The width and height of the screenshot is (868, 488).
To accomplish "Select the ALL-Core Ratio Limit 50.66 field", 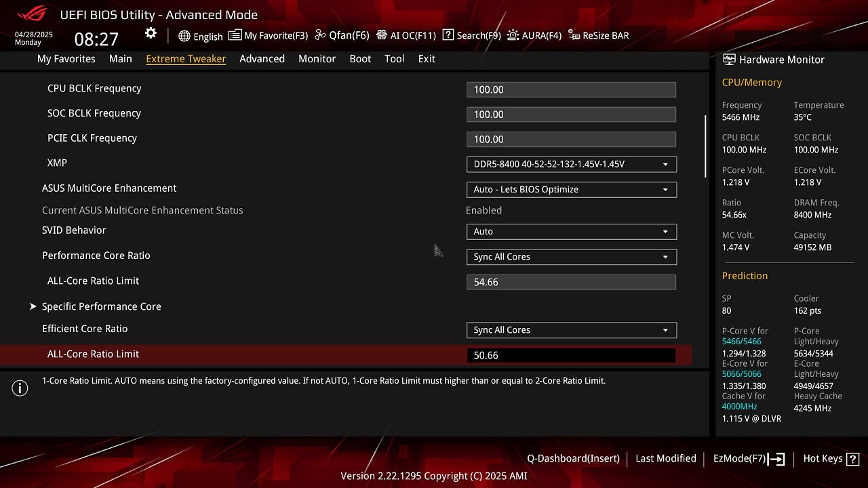I will point(572,355).
